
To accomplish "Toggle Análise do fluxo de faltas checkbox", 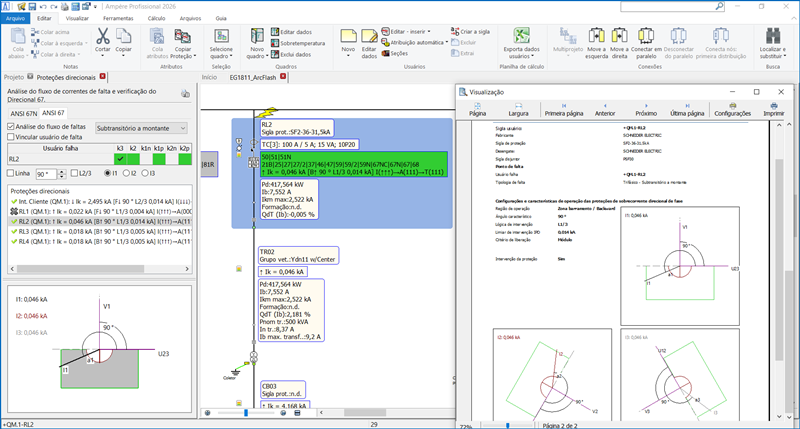I will (13, 127).
